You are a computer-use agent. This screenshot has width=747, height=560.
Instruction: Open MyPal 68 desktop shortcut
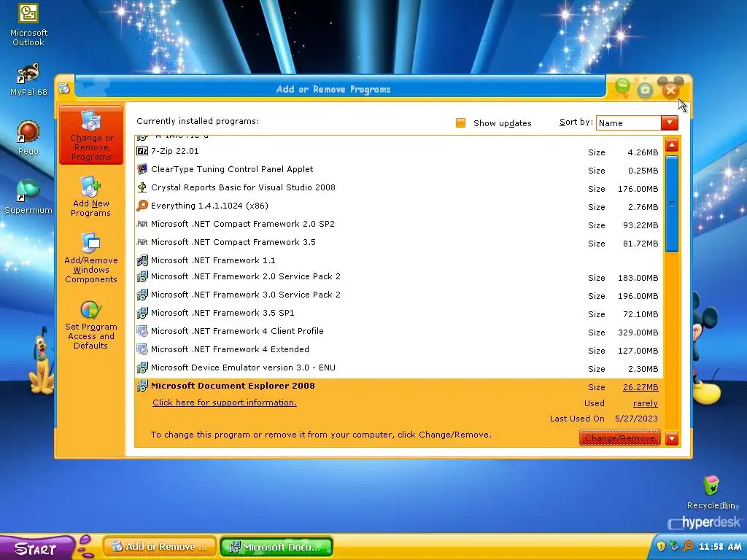point(28,79)
